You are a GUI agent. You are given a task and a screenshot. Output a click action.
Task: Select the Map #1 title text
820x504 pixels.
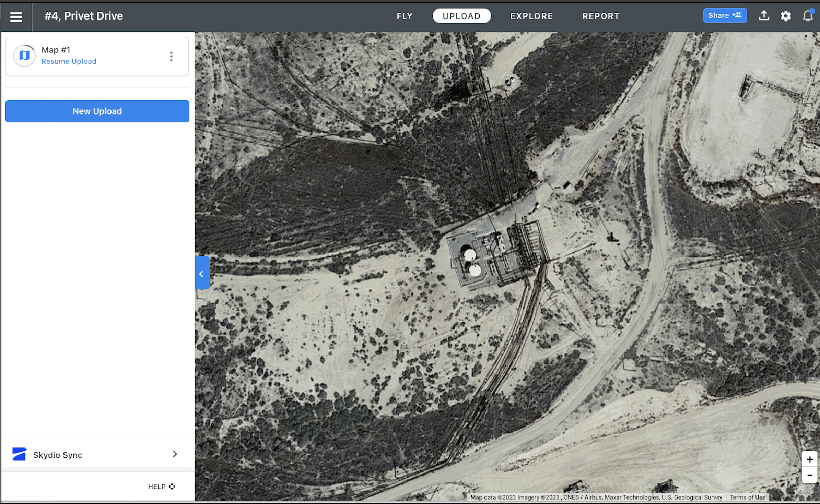[56, 50]
